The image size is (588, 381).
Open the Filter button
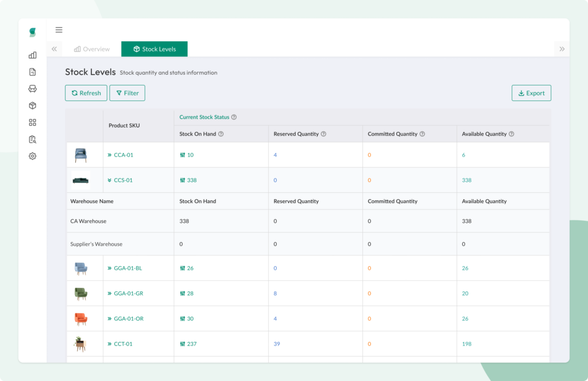pos(127,93)
